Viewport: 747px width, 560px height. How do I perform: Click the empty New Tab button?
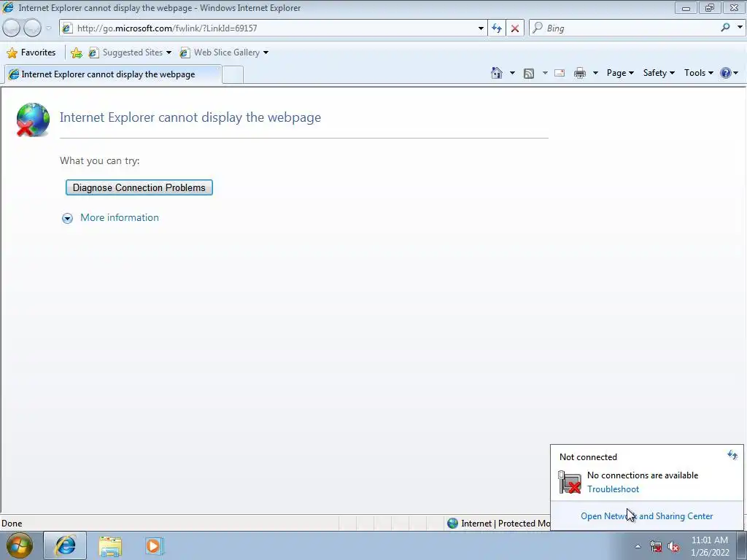[x=233, y=75]
